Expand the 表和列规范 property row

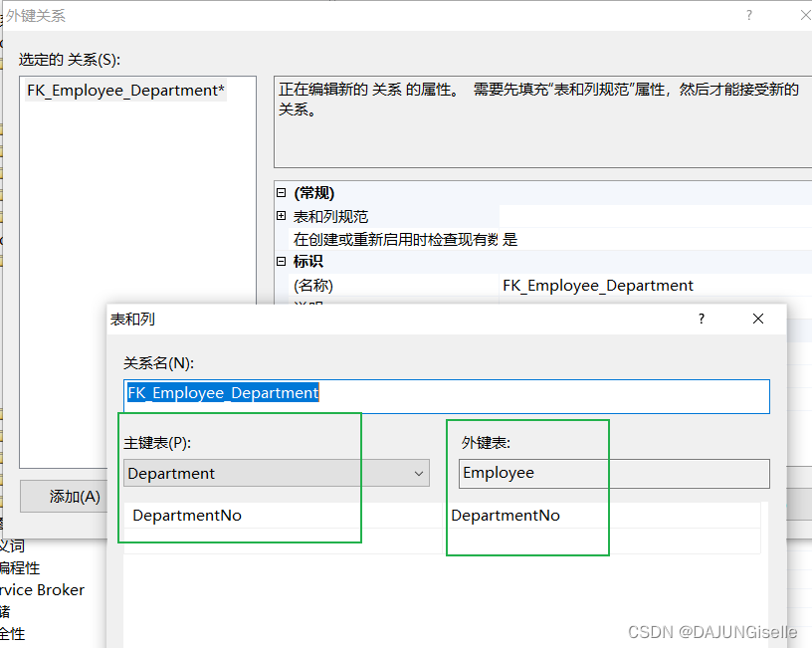pyautogui.click(x=281, y=215)
